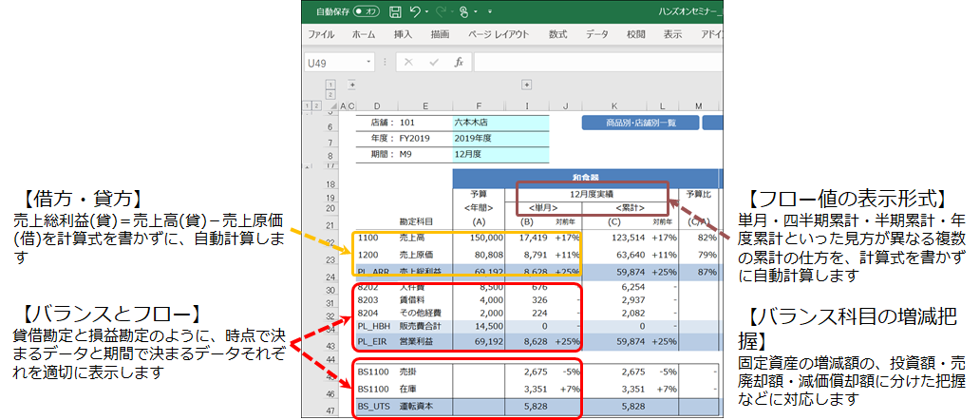Switch to the 挿入 tab

click(404, 34)
